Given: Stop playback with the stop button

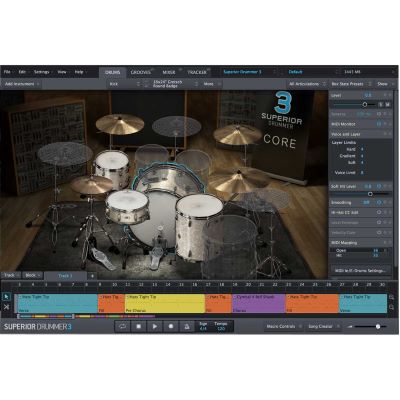Looking at the screenshot, I should [x=139, y=327].
